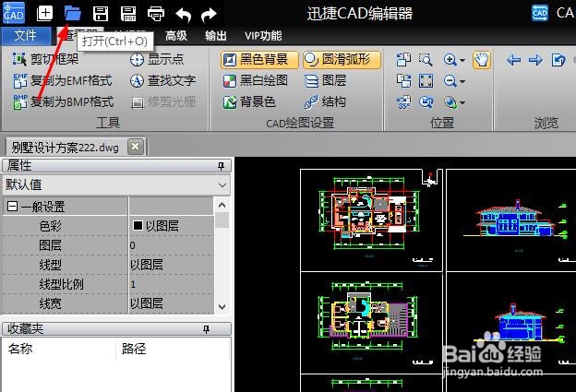Edit the 图层 layer value 0

click(x=171, y=245)
